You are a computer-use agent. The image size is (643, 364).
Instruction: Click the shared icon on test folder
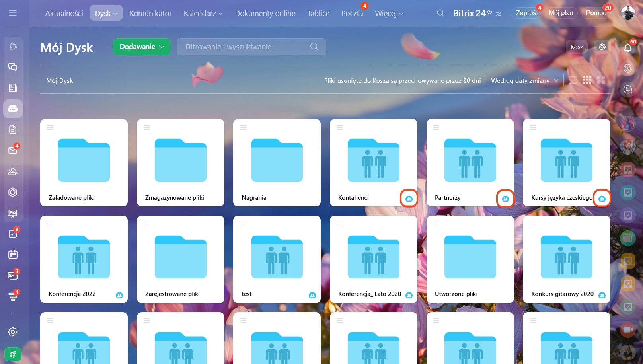312,295
